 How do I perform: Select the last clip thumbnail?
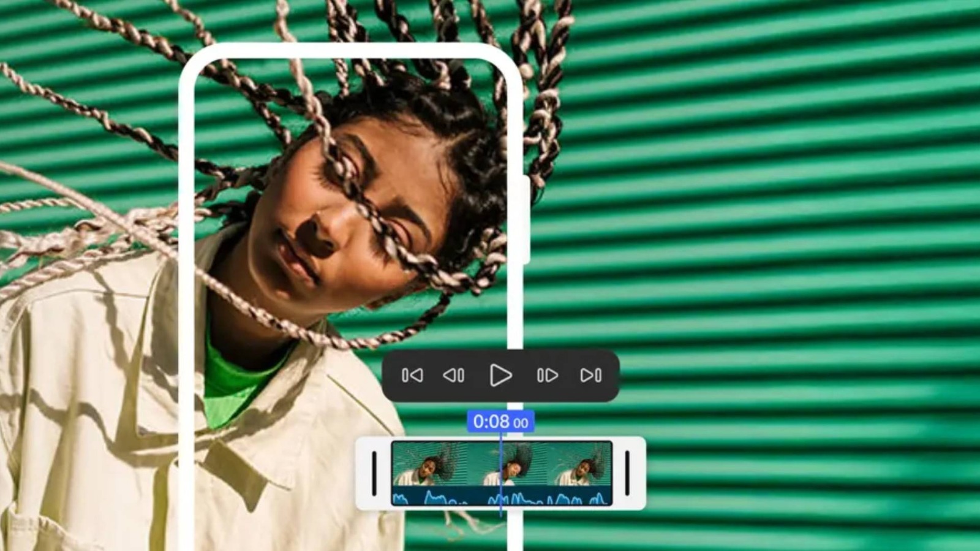[580, 465]
